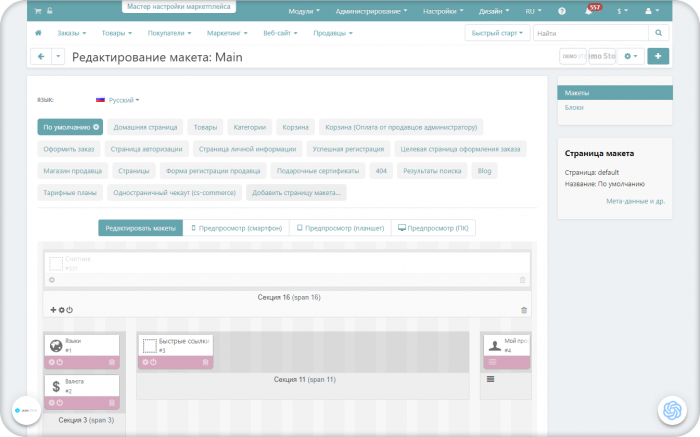700x437 pixels.
Task: Toggle power switch of Валюта block #2
Action: (60, 403)
